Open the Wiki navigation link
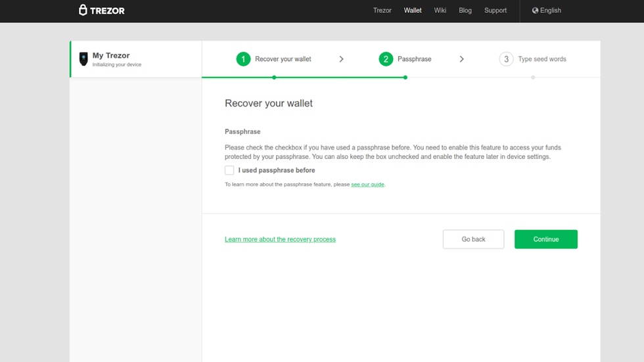This screenshot has height=362, width=644. pos(440,11)
